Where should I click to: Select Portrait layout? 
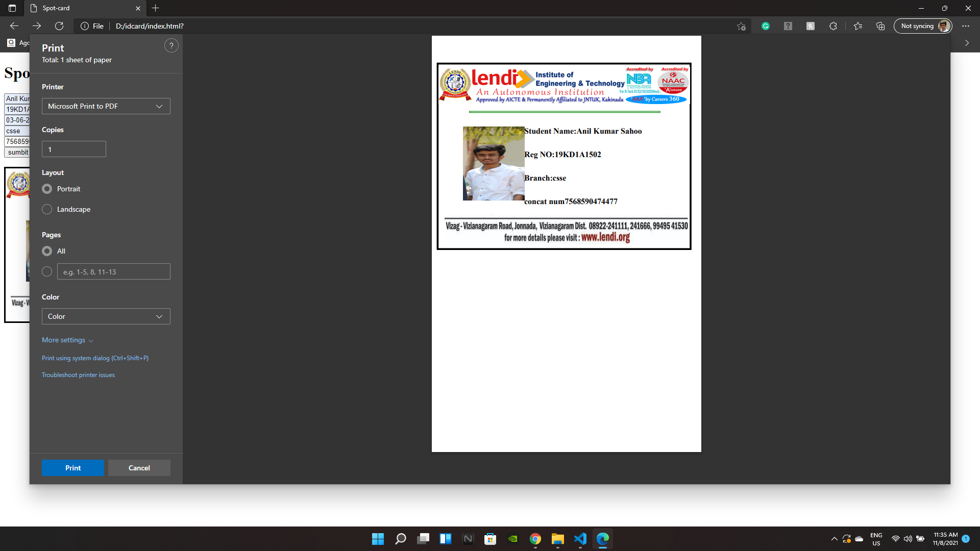46,189
